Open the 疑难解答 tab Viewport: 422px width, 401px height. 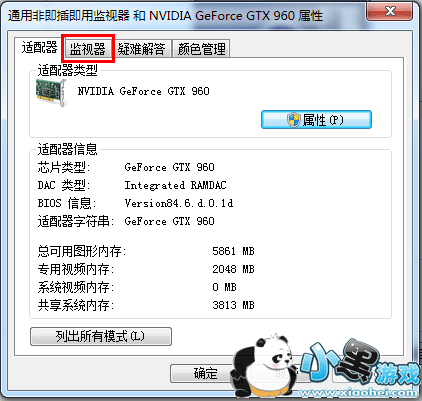[142, 49]
